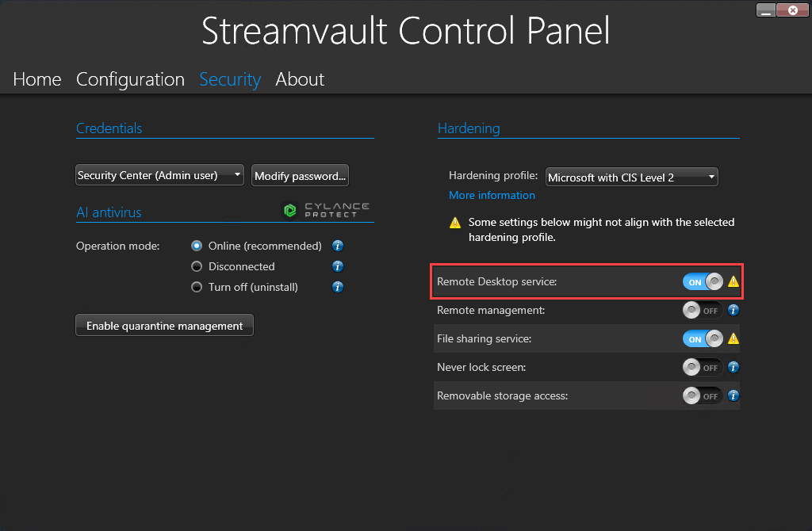This screenshot has width=812, height=531.
Task: Click info icon next to Removable storage access
Action: [x=733, y=395]
